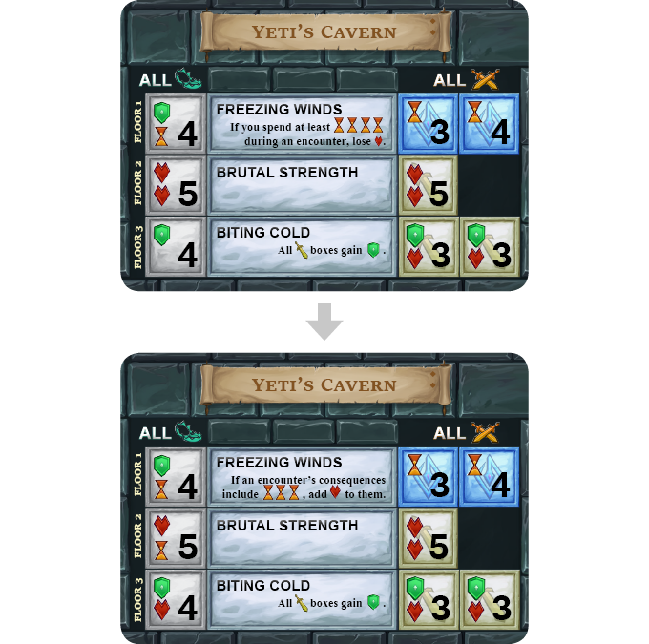The height and width of the screenshot is (644, 649).
Task: Click the sword icon in top Biting Cold text
Action: tap(302, 250)
